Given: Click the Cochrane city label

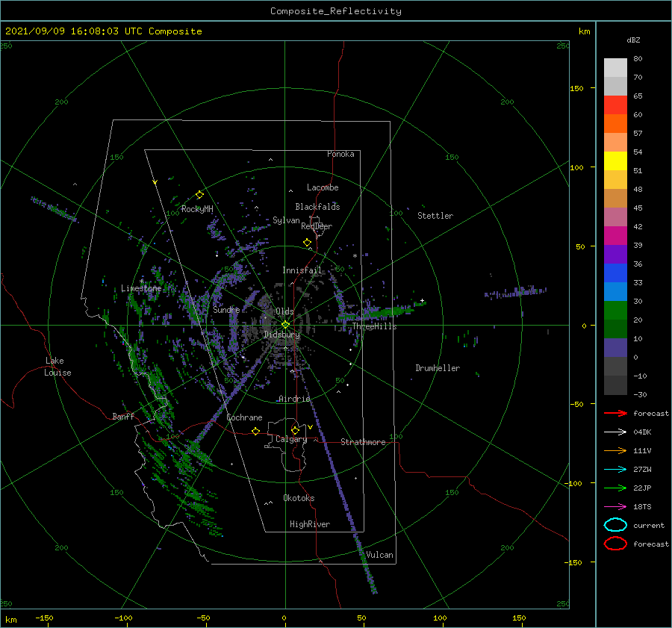Looking at the screenshot, I should 244,417.
